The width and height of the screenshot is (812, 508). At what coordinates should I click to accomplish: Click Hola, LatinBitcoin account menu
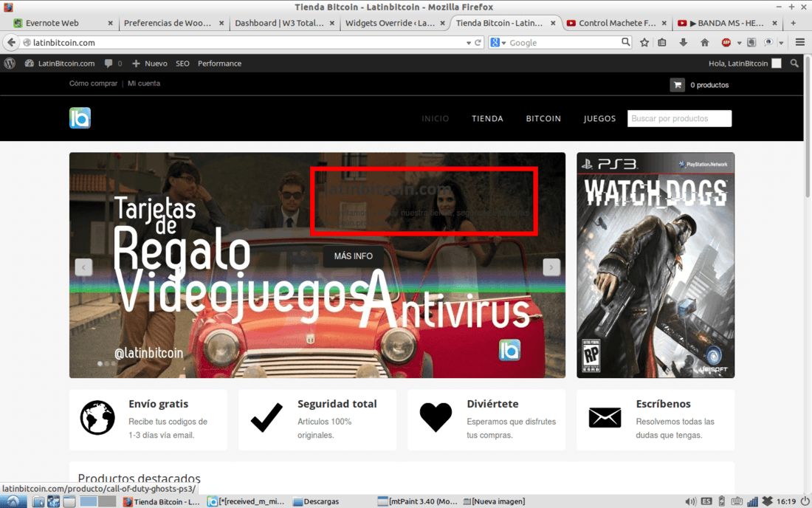pos(745,63)
